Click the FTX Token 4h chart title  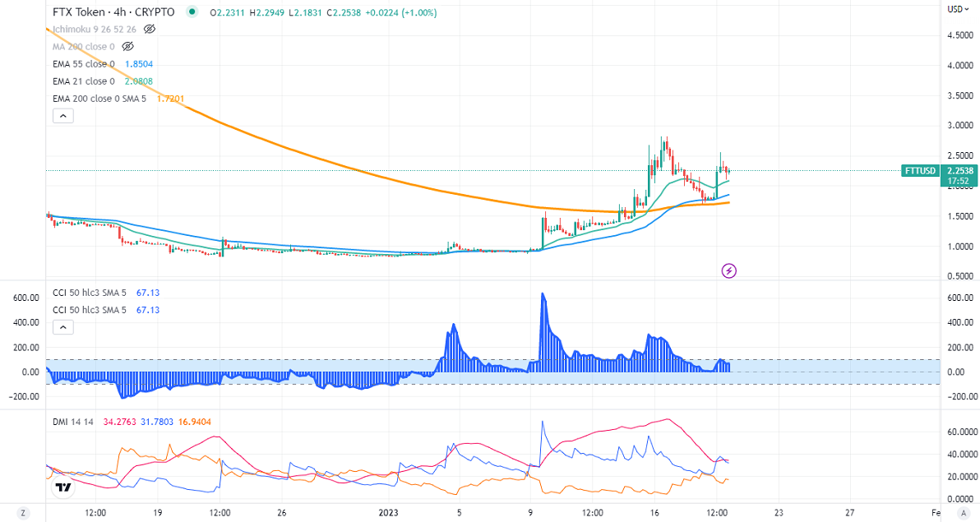(x=114, y=12)
